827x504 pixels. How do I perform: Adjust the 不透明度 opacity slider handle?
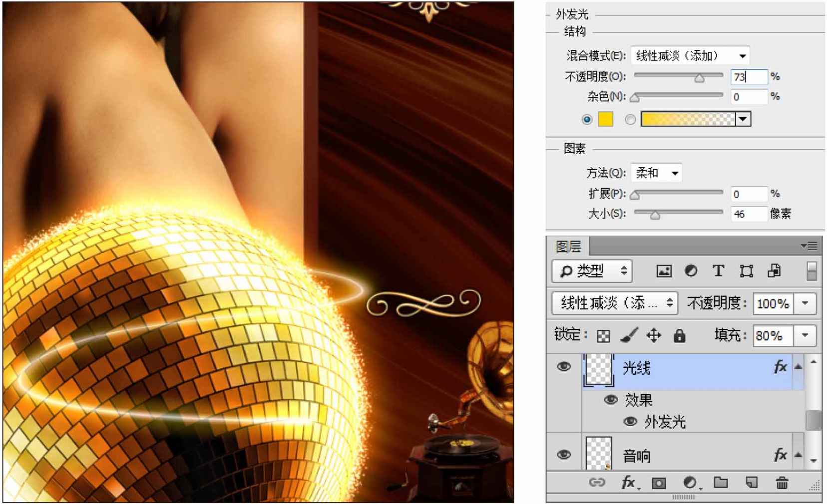click(x=699, y=78)
